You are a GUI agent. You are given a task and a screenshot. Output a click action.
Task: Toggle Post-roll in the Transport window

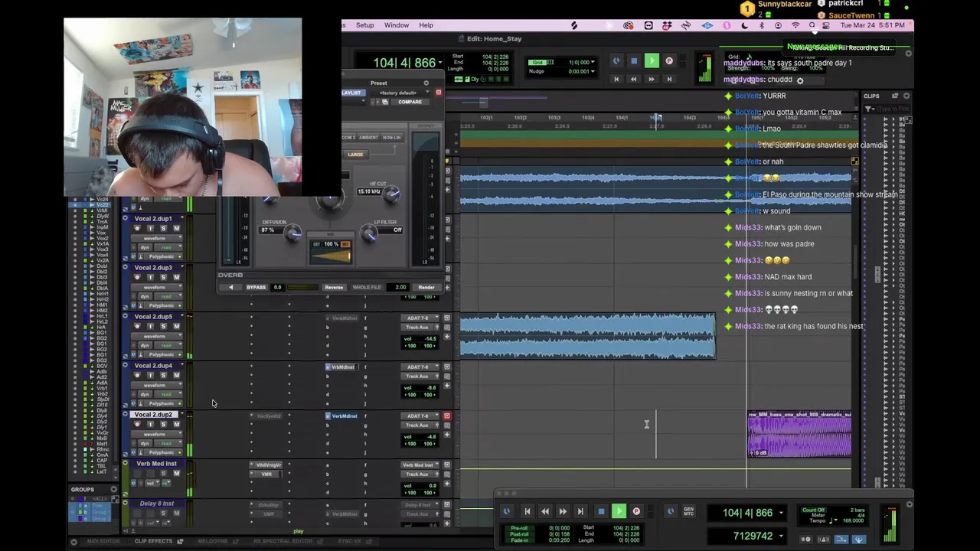518,534
